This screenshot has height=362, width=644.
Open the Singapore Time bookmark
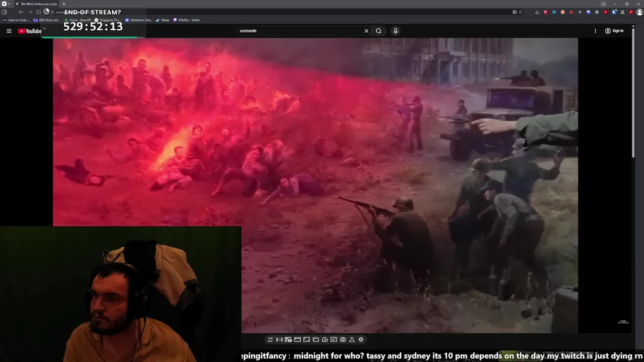108,20
